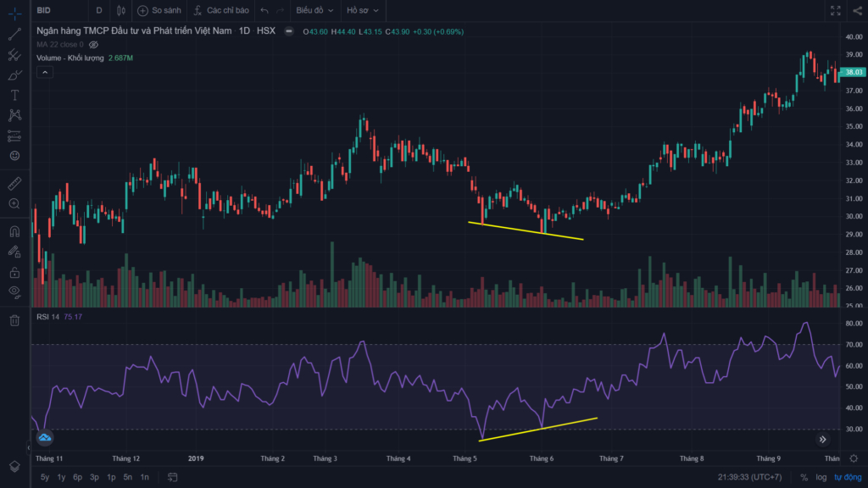Set range to 3p
The height and width of the screenshot is (488, 868).
coord(95,478)
